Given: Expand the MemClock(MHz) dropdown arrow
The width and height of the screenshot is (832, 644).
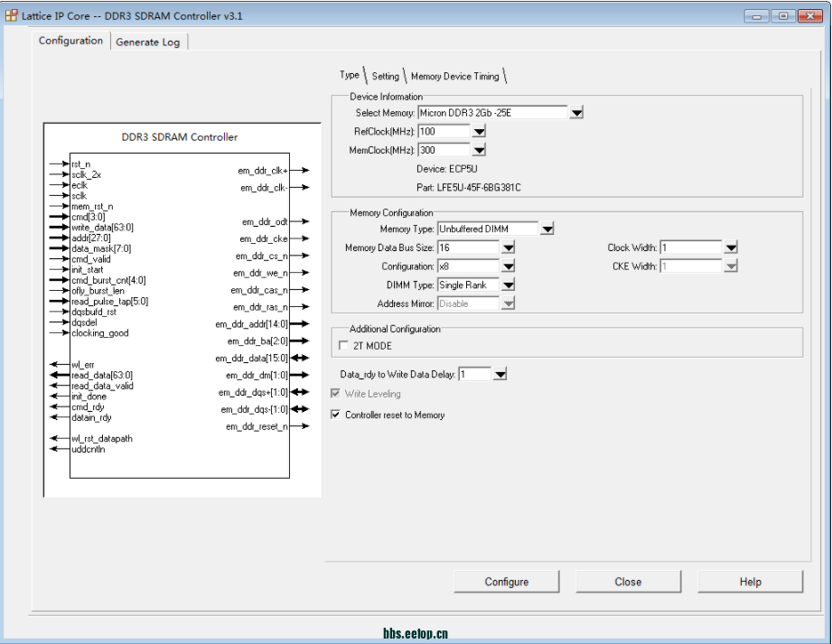Looking at the screenshot, I should click(x=479, y=150).
